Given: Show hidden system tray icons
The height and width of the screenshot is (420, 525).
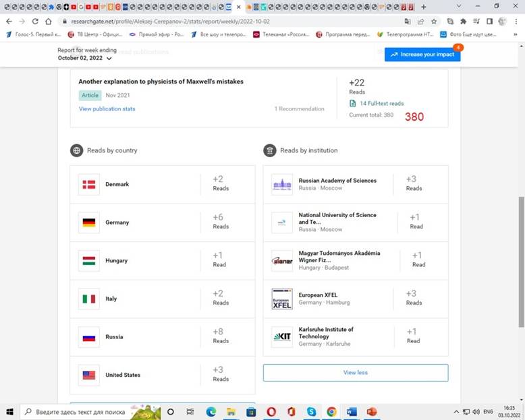Looking at the screenshot, I should click(x=456, y=412).
